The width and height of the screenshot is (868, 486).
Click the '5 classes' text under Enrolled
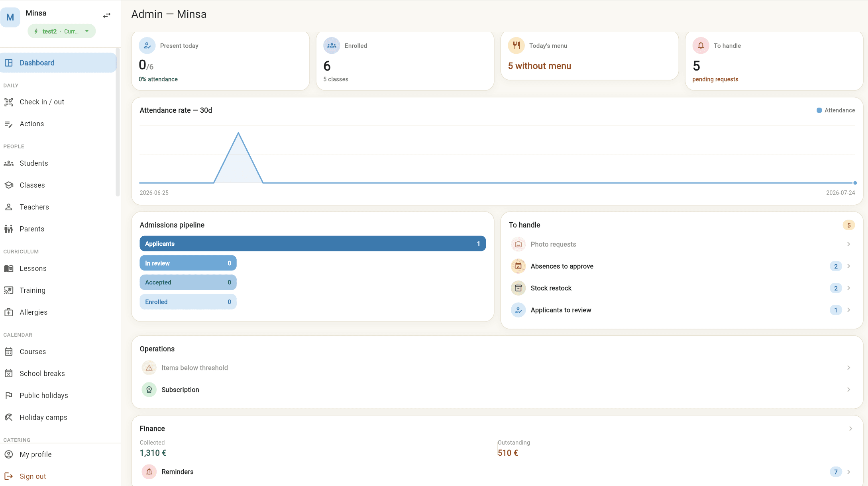(336, 79)
